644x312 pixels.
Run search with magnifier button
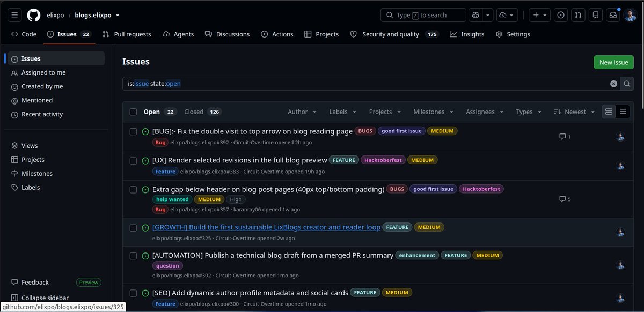click(627, 84)
